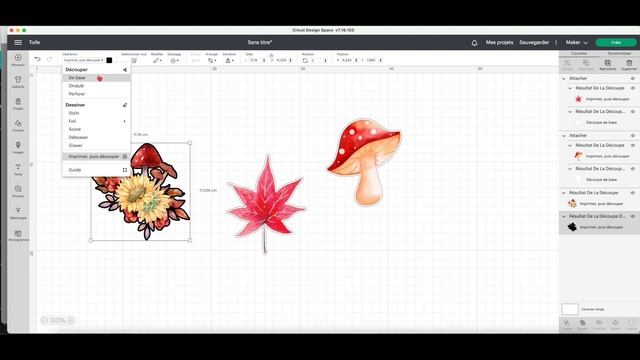Toggle visibility of first Attacher group

(x=633, y=78)
